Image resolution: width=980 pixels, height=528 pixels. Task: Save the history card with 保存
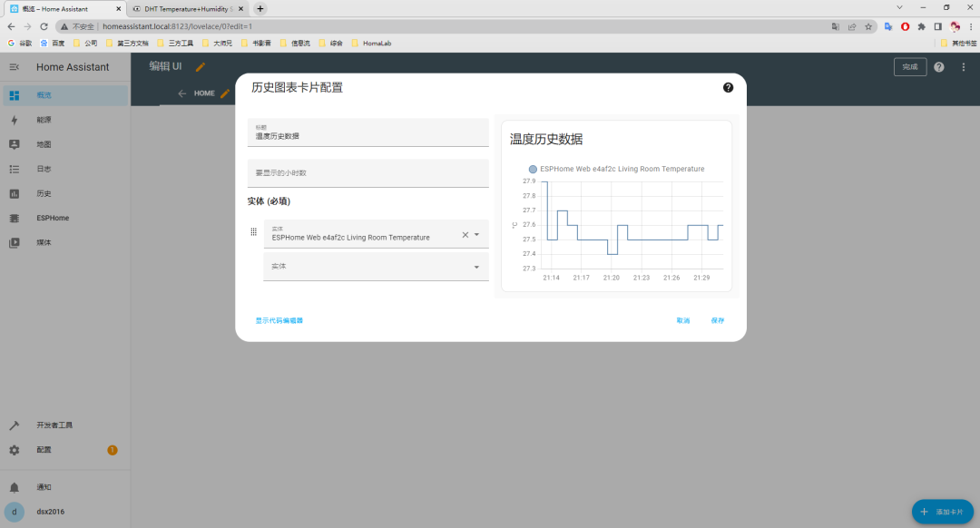[x=717, y=320]
